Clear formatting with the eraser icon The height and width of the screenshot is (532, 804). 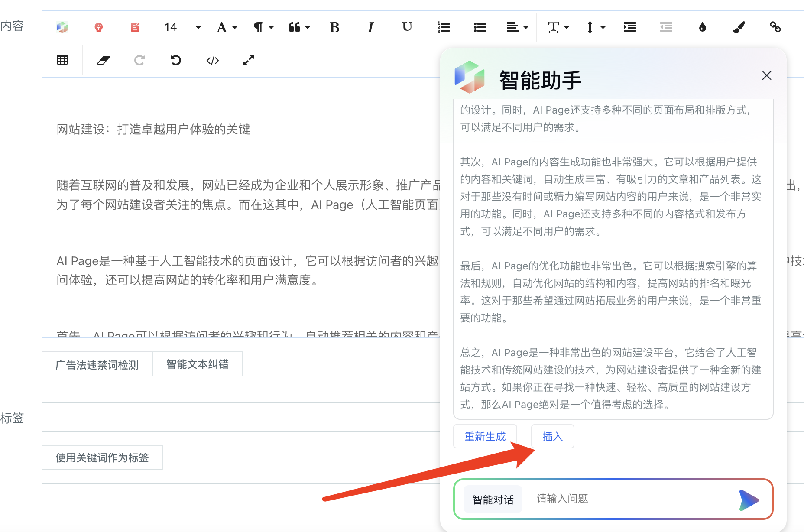tap(103, 60)
